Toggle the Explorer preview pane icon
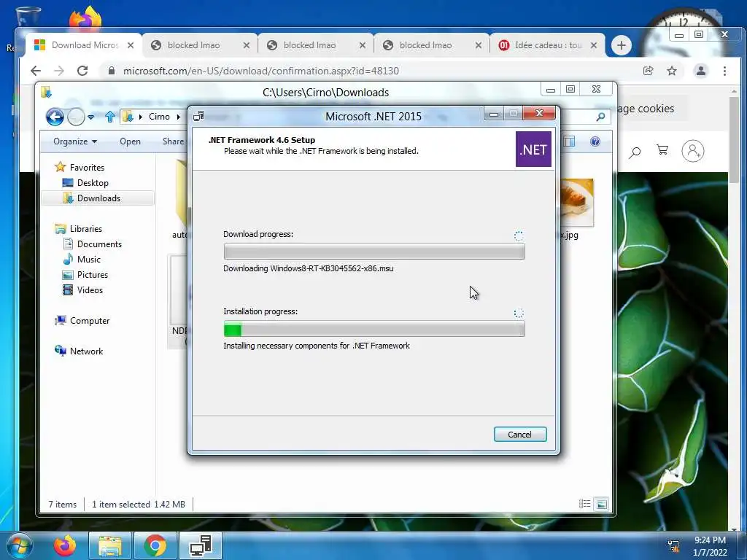This screenshot has height=560, width=747. tap(569, 141)
